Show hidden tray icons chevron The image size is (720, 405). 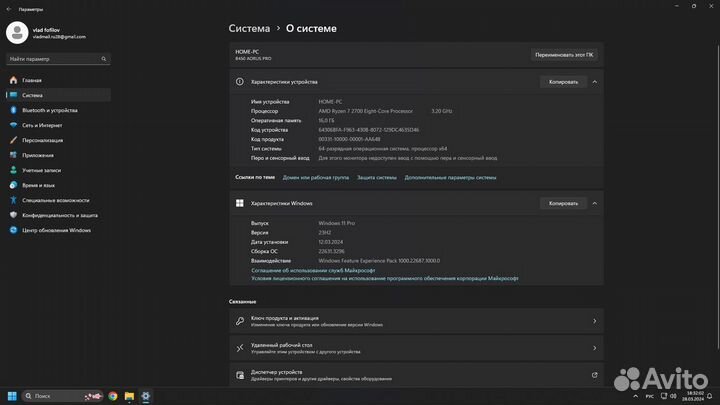[636, 396]
